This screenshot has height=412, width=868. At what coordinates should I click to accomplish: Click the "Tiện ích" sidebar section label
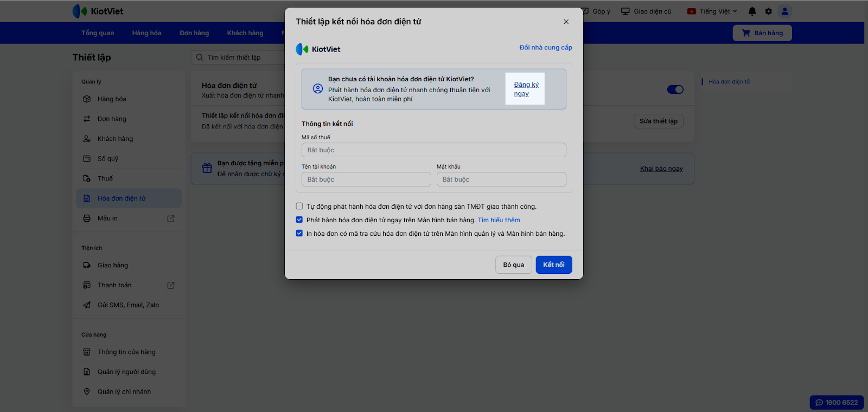[x=92, y=248]
